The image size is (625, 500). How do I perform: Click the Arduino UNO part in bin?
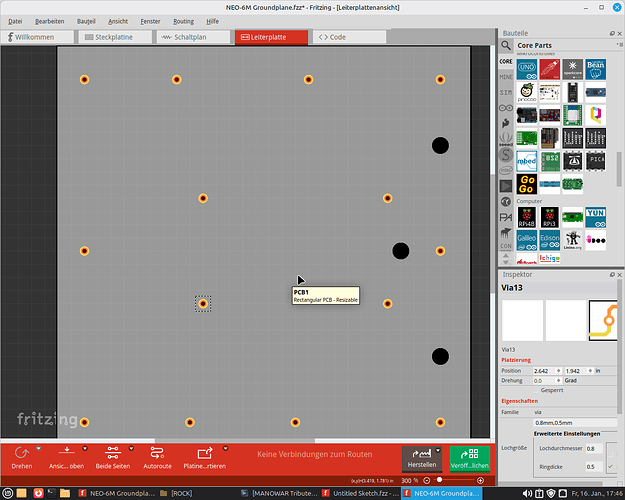[524, 68]
